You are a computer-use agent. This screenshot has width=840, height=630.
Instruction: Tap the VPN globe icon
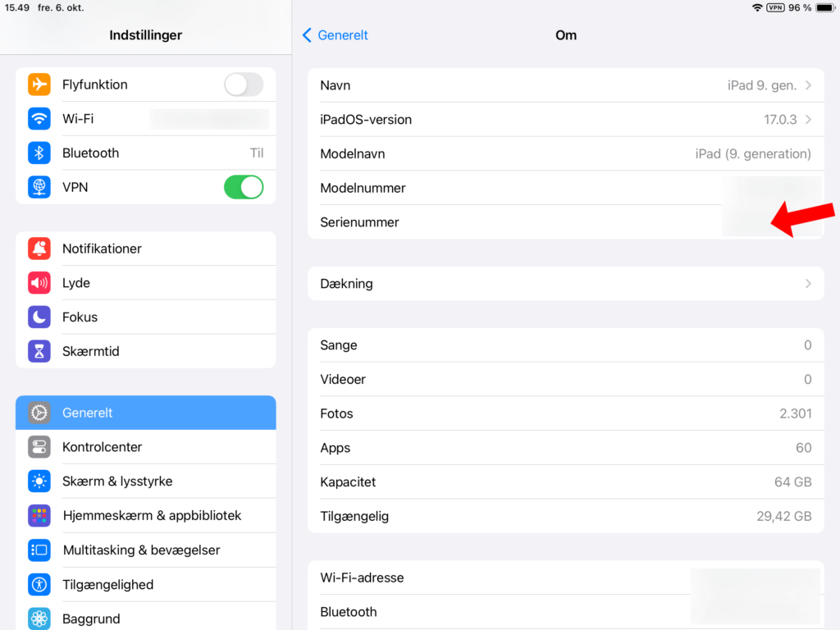[x=39, y=188]
